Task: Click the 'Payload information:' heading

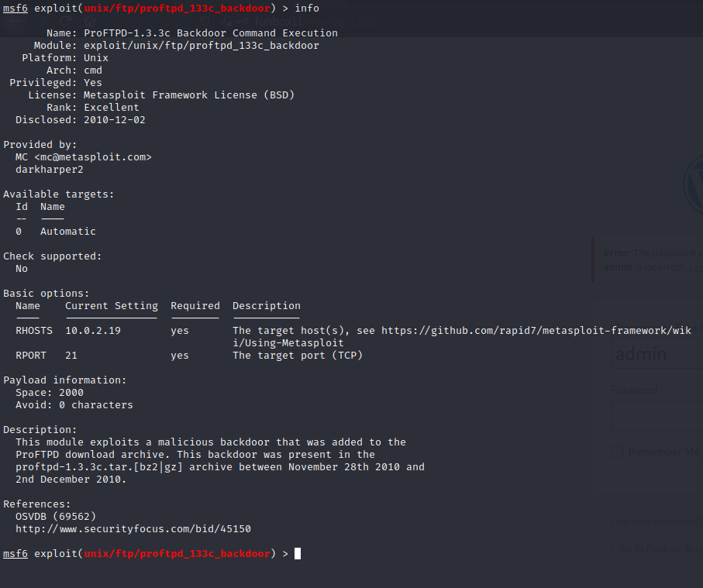Action: pos(65,380)
